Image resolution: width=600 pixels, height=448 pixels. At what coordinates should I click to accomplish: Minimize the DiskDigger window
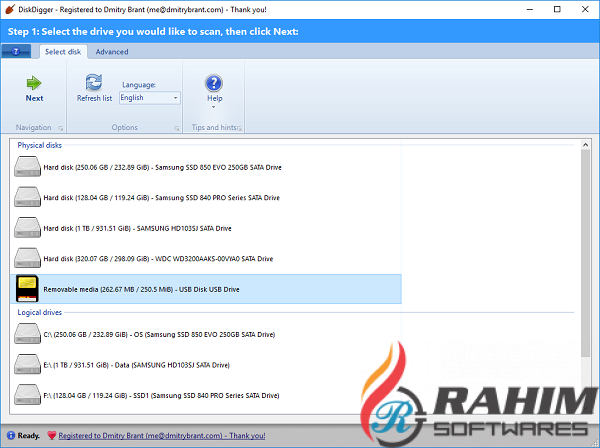(530, 9)
